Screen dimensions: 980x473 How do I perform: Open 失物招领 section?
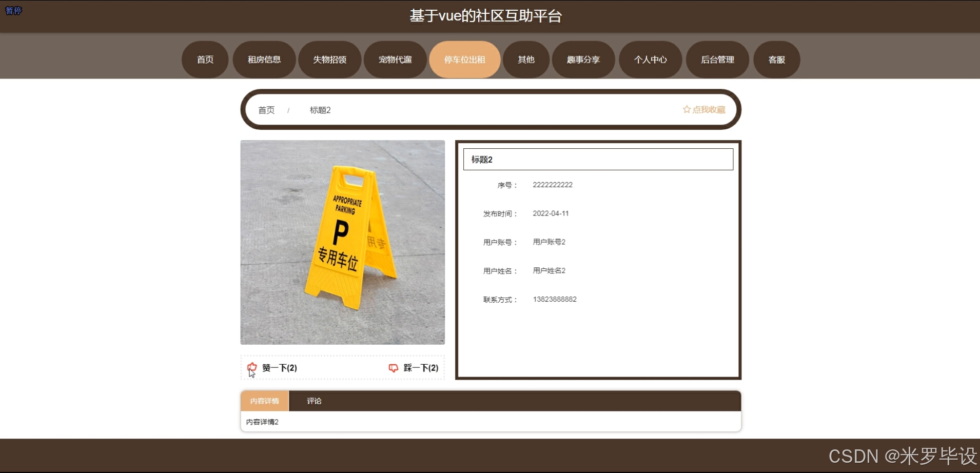tap(330, 60)
